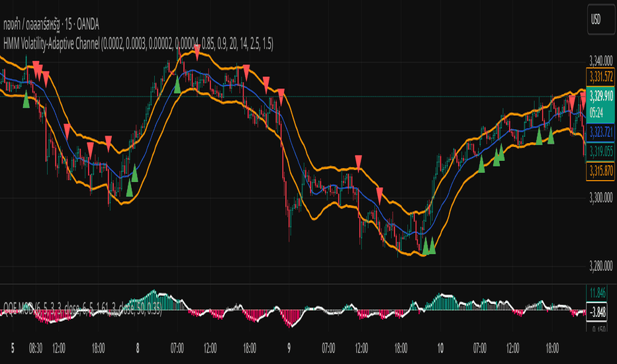Click the day 9 date label
The height and width of the screenshot is (364, 617).
(x=289, y=348)
